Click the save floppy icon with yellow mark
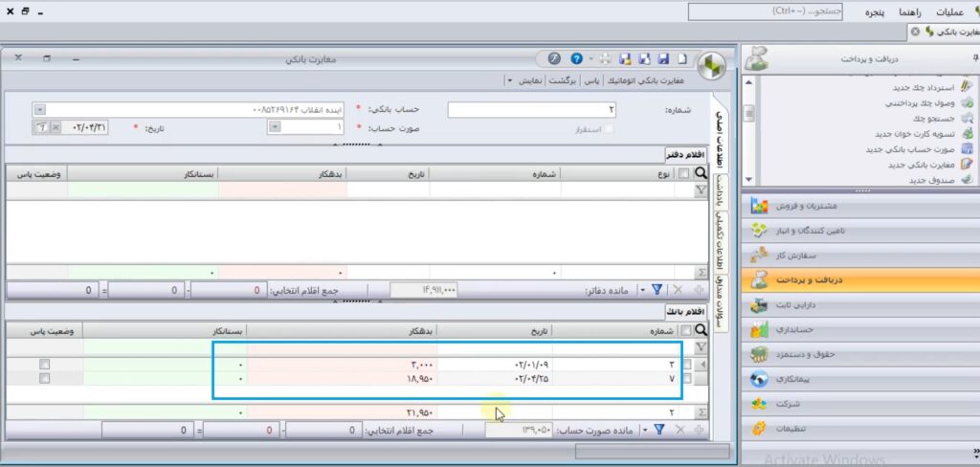 click(x=624, y=58)
